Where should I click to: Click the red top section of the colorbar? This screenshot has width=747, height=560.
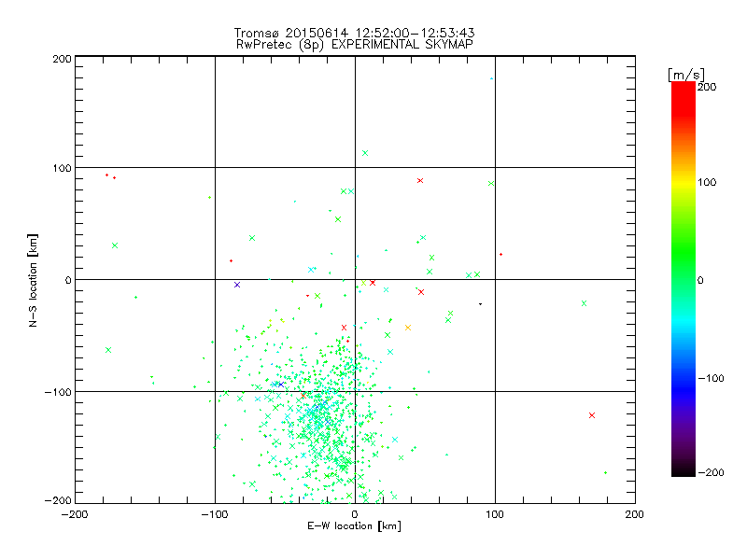point(684,98)
